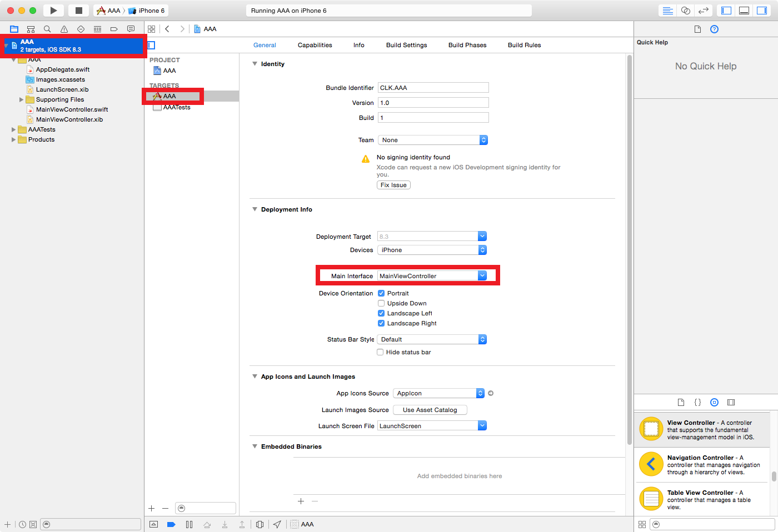
Task: Open AppDelegate.swift in the navigator
Action: (62, 69)
